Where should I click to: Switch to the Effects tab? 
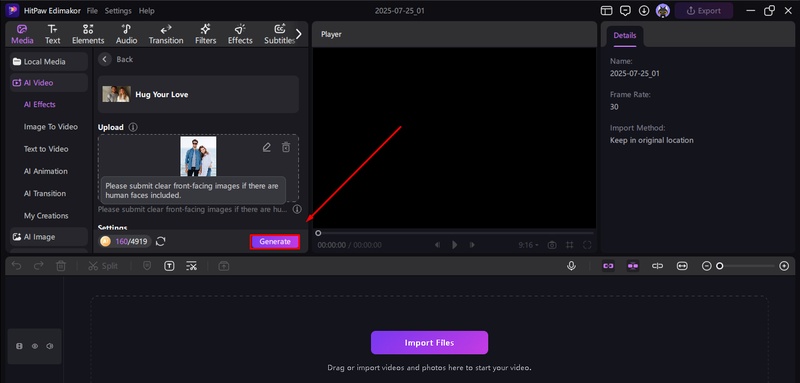click(240, 35)
